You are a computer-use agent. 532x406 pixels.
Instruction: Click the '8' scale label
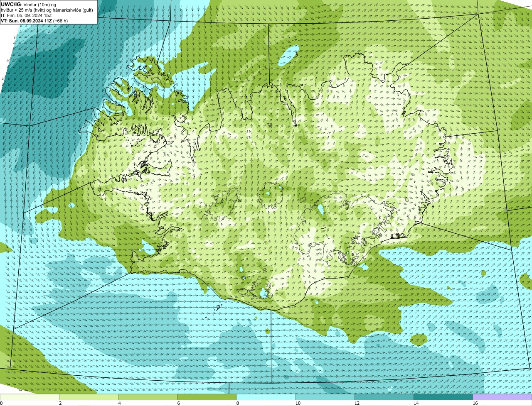click(x=238, y=403)
